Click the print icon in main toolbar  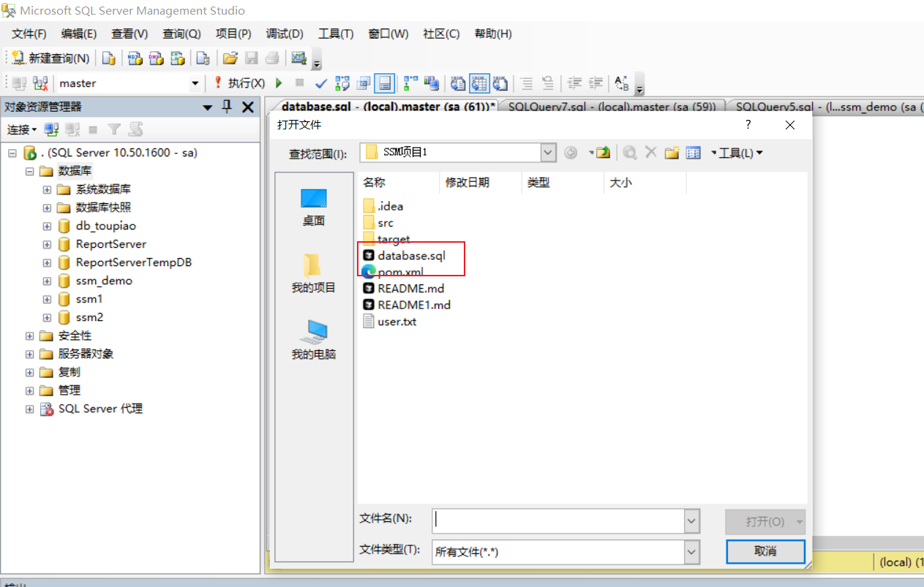[x=272, y=58]
